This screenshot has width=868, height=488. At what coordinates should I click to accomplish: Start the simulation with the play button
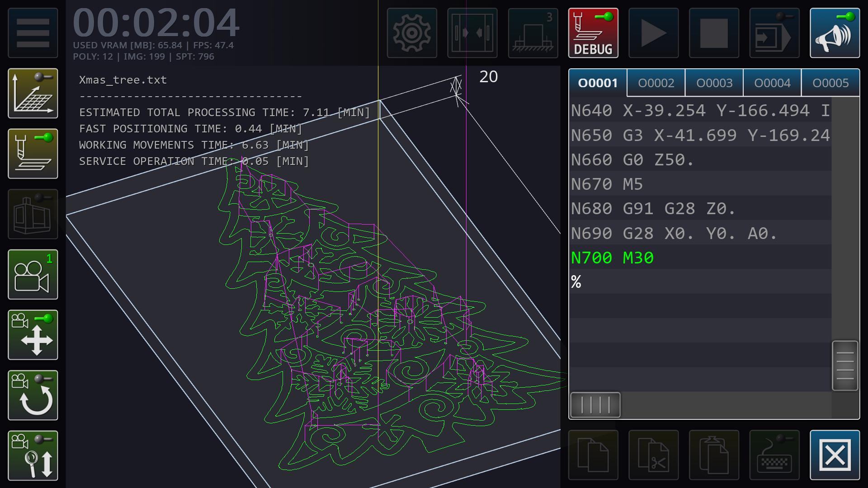point(653,33)
